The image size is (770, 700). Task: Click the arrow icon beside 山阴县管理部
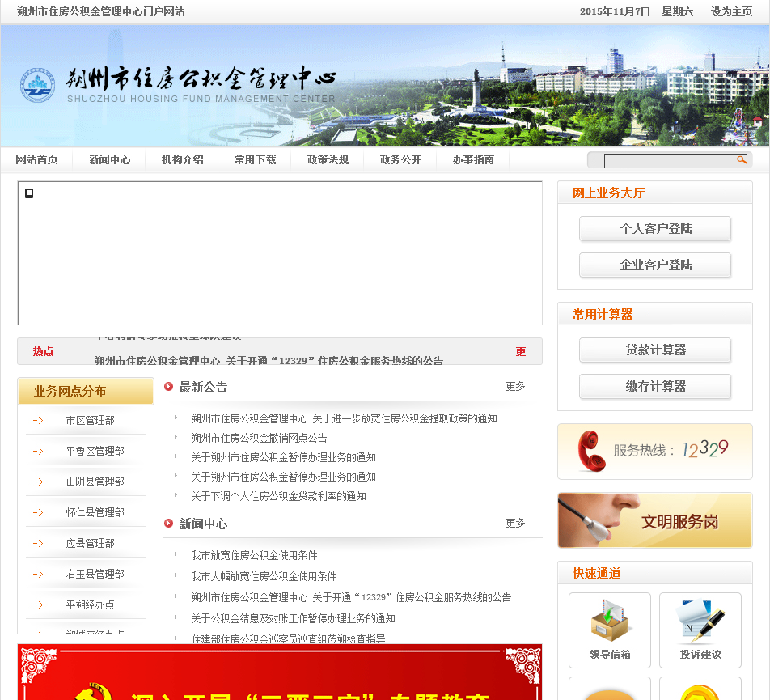pyautogui.click(x=38, y=482)
